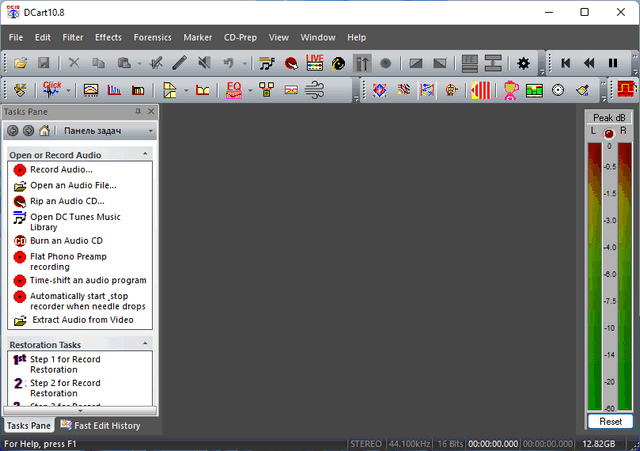Open the EQ dropdown arrow

coord(250,90)
